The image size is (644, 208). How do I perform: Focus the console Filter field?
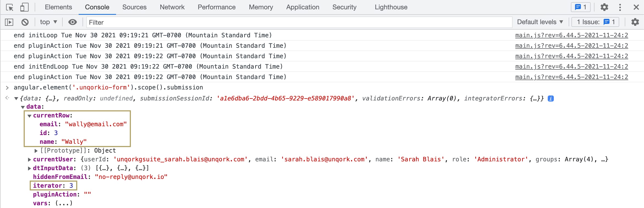pos(299,22)
